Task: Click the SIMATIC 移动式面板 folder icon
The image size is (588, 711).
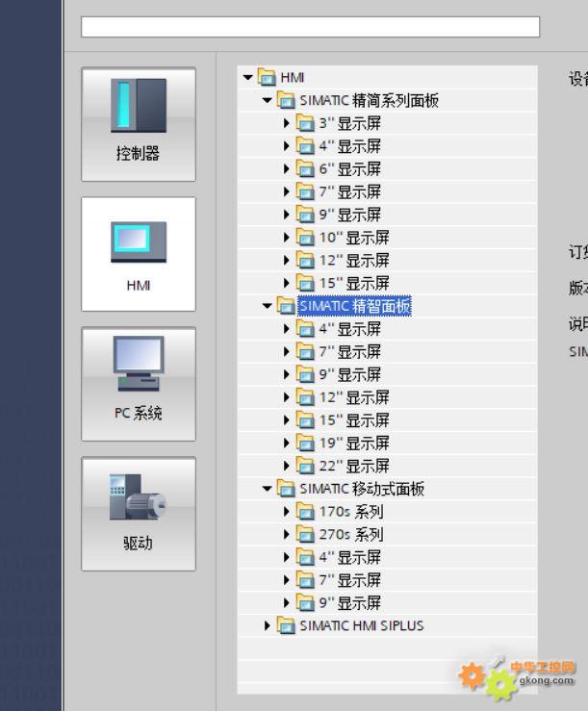Action: click(x=286, y=489)
